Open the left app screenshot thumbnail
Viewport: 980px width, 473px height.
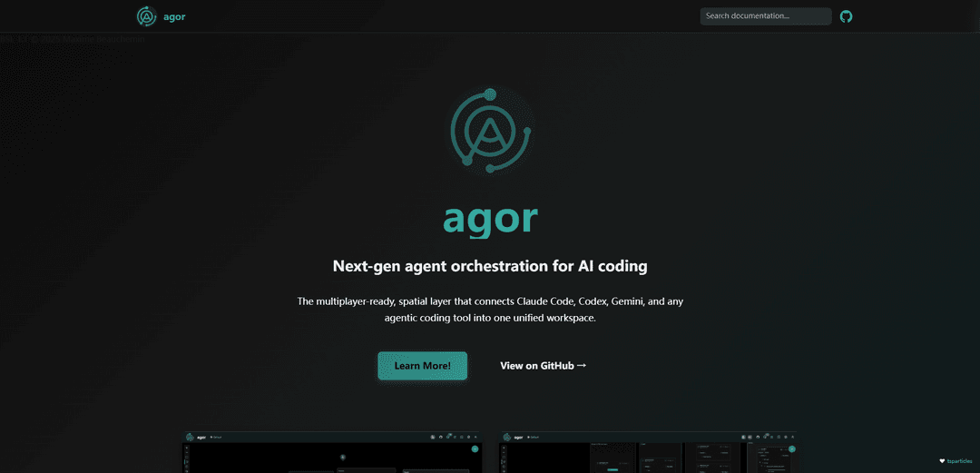coord(332,452)
